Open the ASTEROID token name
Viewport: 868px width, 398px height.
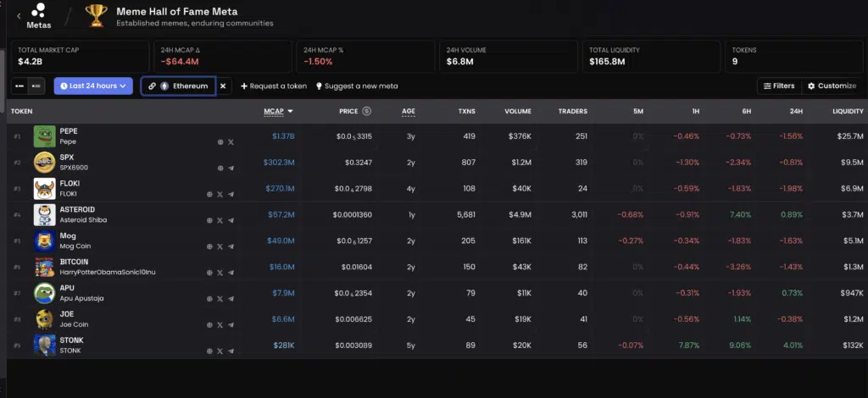pos(77,209)
